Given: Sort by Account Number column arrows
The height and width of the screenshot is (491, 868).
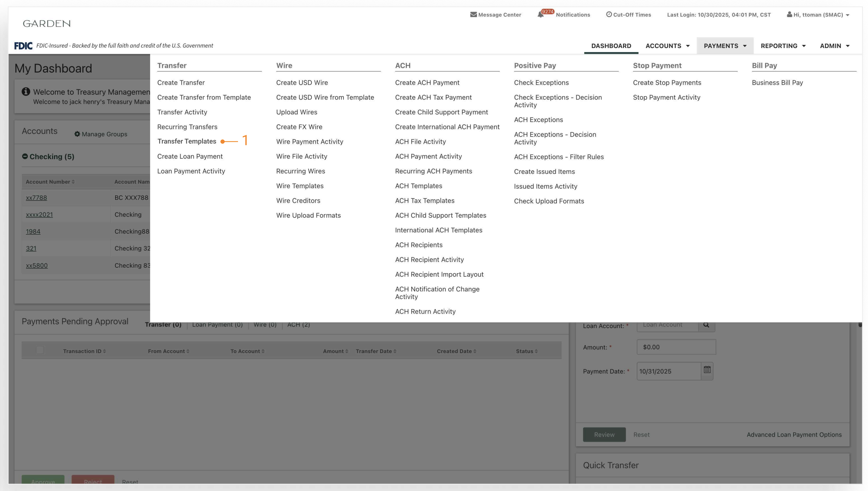Looking at the screenshot, I should [x=73, y=182].
